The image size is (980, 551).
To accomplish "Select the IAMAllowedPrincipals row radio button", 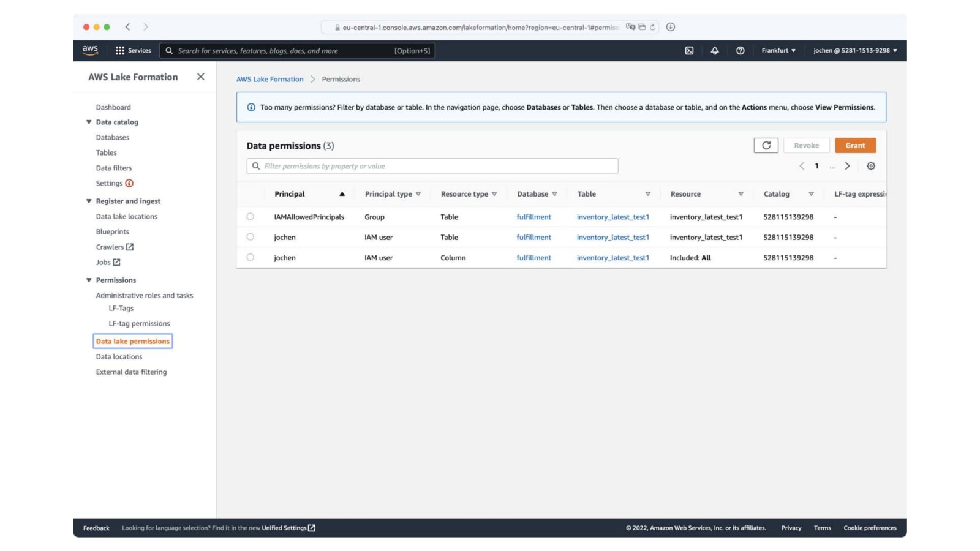I will click(x=250, y=216).
